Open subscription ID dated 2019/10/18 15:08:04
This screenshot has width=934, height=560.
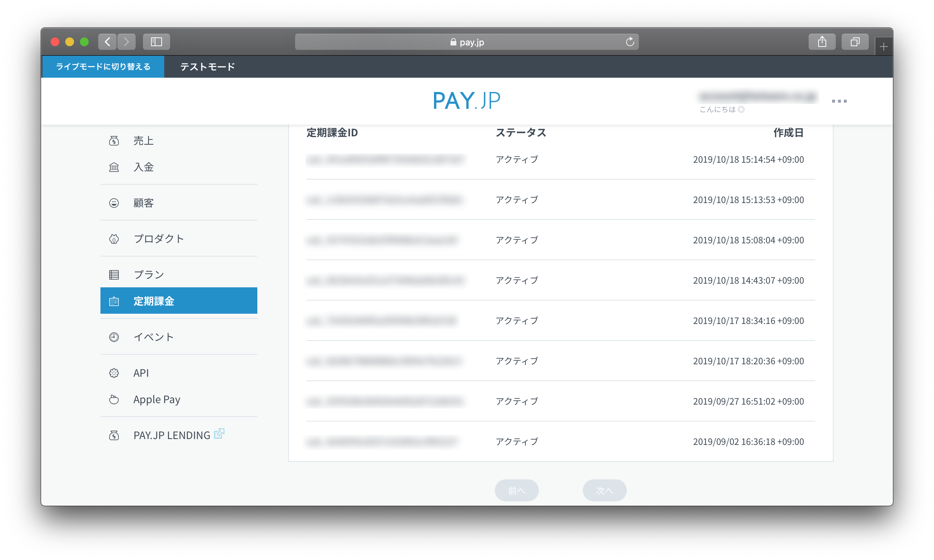tap(382, 240)
